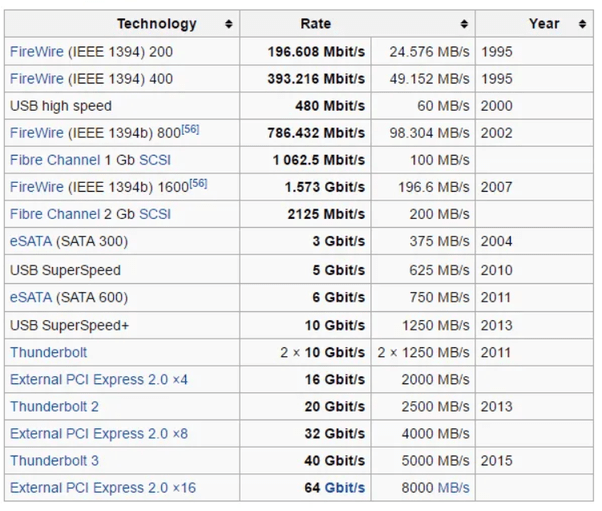Open footnote 56 beside FireWire 1600
Image resolution: width=602 pixels, height=511 pixels.
(198, 184)
